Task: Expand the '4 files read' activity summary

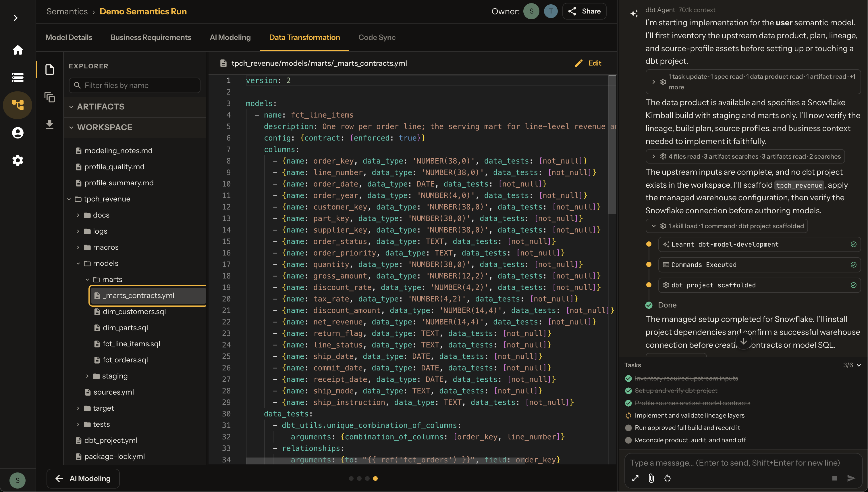Action: pyautogui.click(x=745, y=156)
